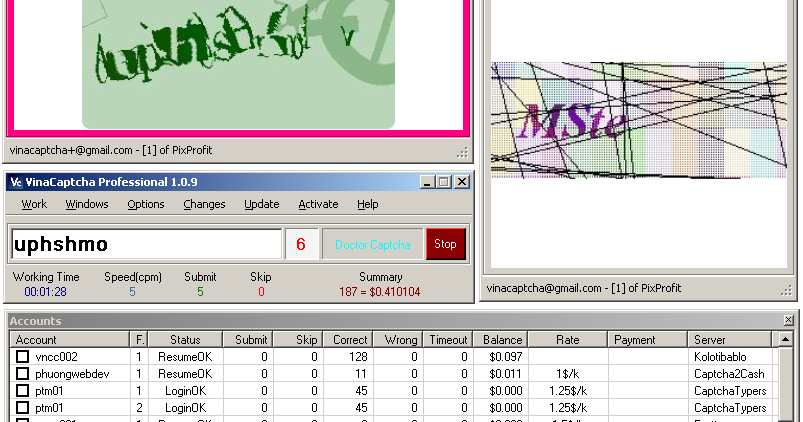
Task: Open the Options menu
Action: coord(146,204)
